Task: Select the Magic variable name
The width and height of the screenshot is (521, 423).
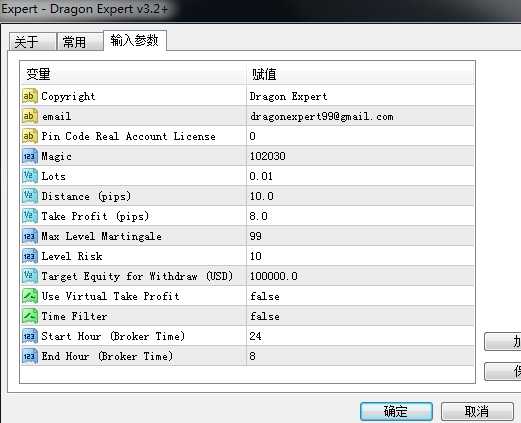Action: (x=56, y=157)
